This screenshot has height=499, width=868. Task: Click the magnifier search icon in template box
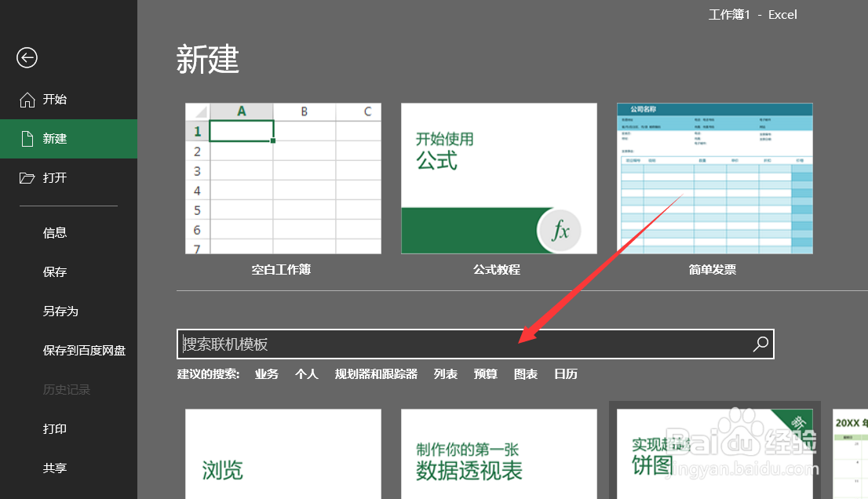tap(760, 344)
